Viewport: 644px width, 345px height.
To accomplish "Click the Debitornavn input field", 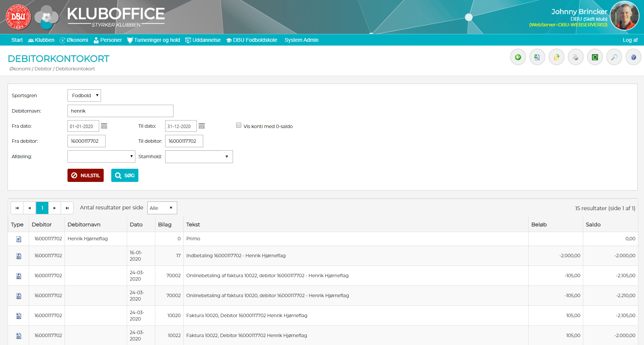I will pyautogui.click(x=120, y=111).
